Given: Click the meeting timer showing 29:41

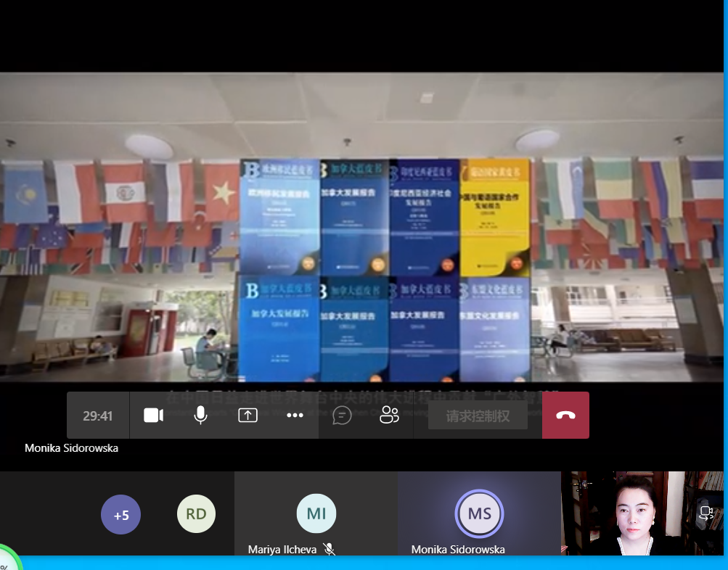Looking at the screenshot, I should click(x=98, y=416).
